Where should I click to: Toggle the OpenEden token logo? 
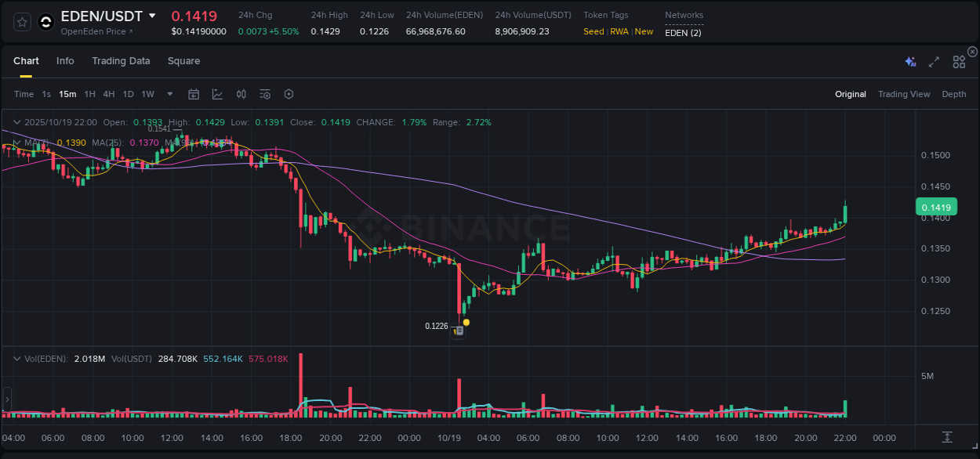coord(45,21)
